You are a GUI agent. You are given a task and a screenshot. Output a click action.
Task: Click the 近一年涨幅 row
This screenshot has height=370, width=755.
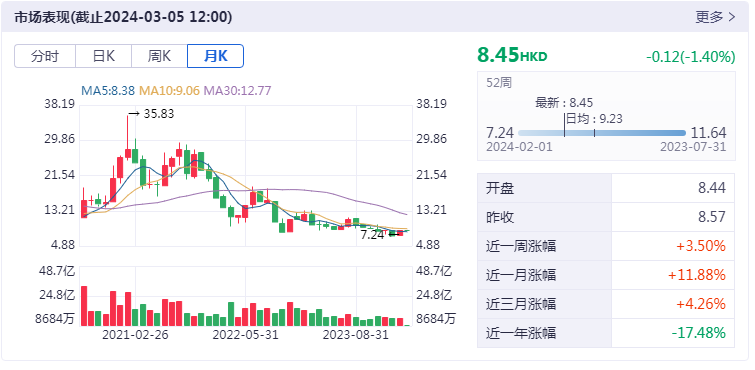pyautogui.click(x=606, y=333)
